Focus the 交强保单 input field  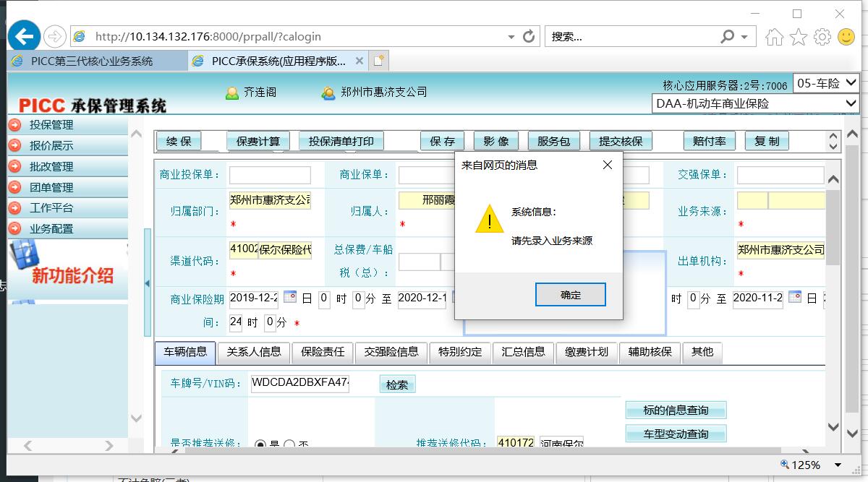[x=780, y=175]
